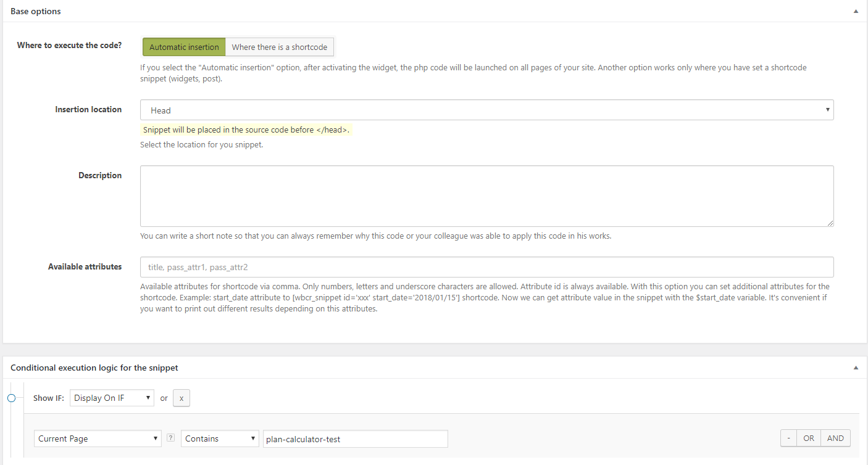Collapse the Base options panel arrow
868x465 pixels.
856,12
